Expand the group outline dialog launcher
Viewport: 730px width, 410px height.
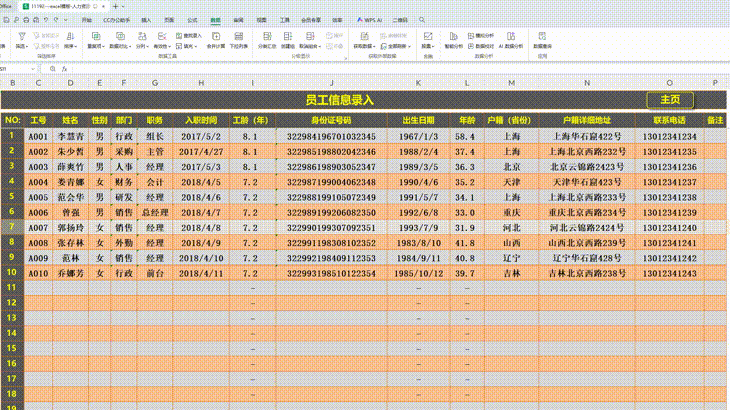345,58
